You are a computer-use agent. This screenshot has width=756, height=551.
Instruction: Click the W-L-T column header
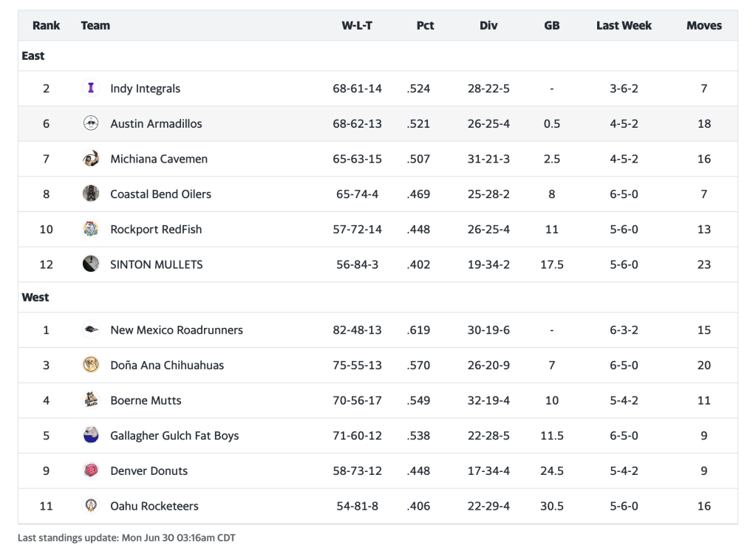(357, 25)
